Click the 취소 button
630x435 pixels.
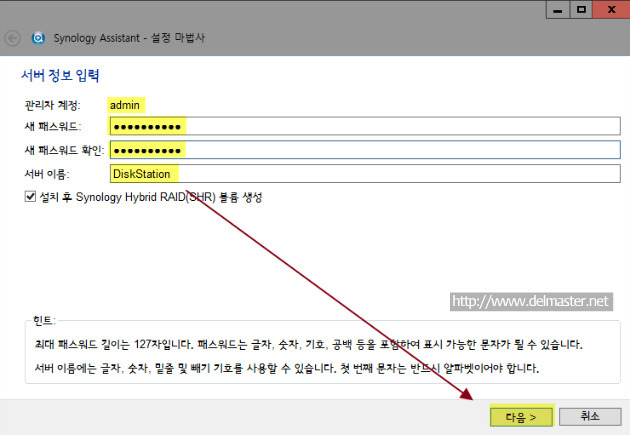(x=590, y=416)
